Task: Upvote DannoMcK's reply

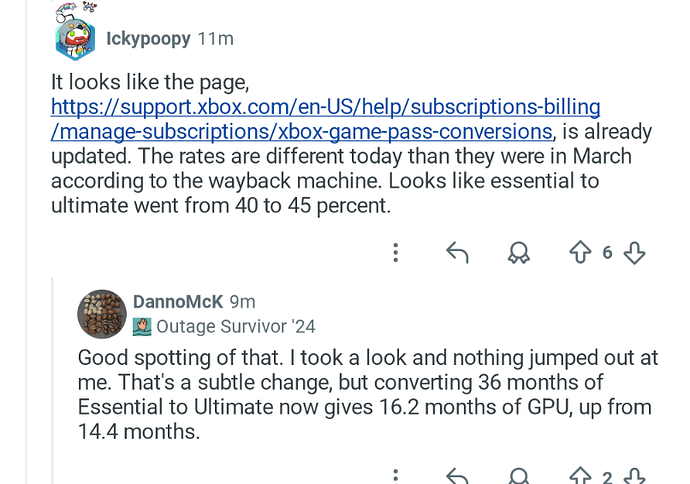Action: 580,476
